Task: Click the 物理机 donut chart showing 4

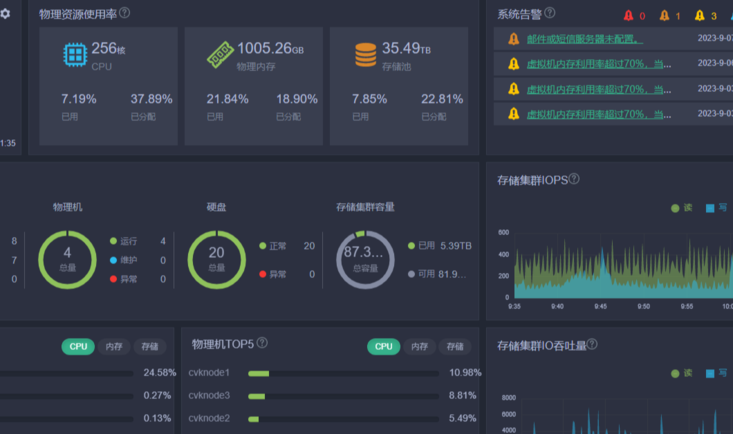Action: (67, 260)
